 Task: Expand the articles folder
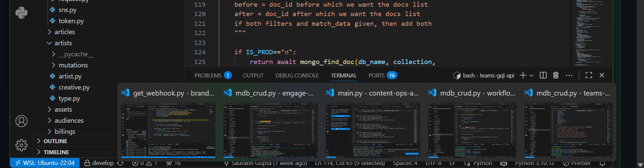tap(65, 32)
